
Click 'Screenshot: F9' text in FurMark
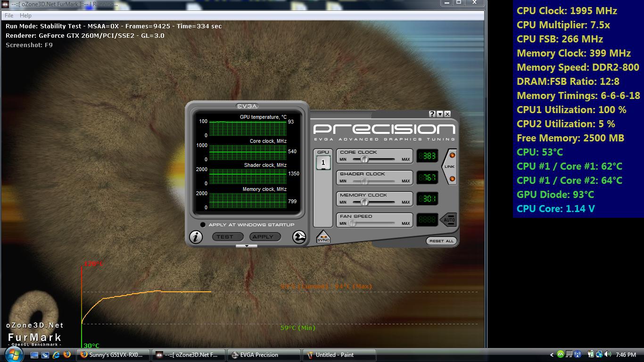(29, 45)
